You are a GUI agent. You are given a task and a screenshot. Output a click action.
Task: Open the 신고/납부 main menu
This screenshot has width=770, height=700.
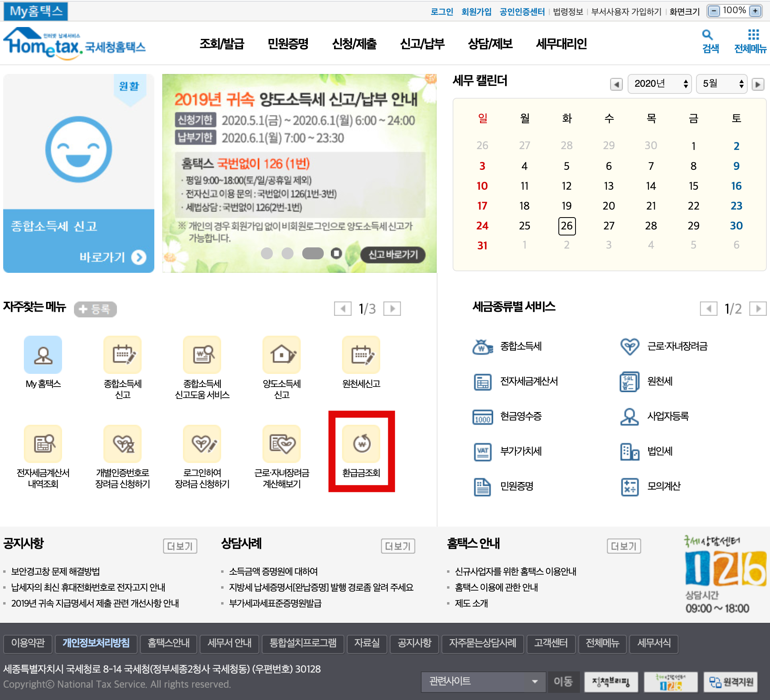(x=422, y=44)
